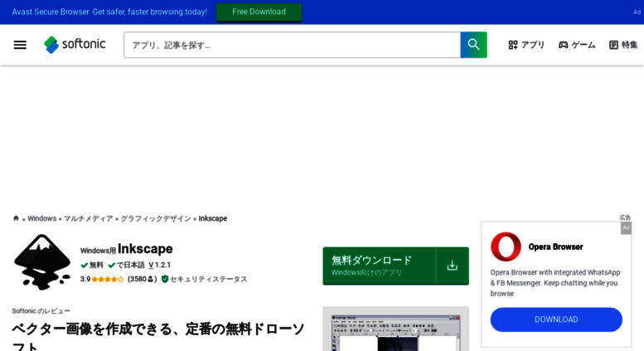Open the 特集 menu
The height and width of the screenshot is (351, 644).
pyautogui.click(x=623, y=45)
